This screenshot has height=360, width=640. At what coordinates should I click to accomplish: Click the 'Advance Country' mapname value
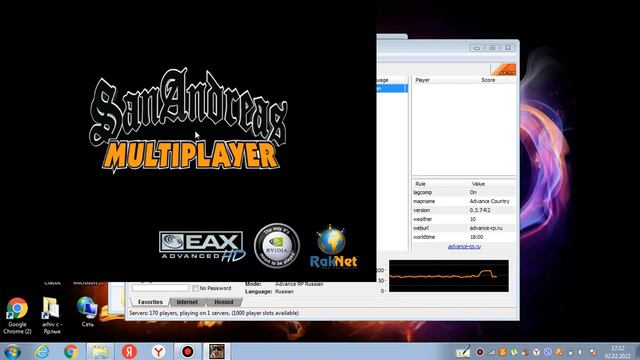pyautogui.click(x=489, y=201)
